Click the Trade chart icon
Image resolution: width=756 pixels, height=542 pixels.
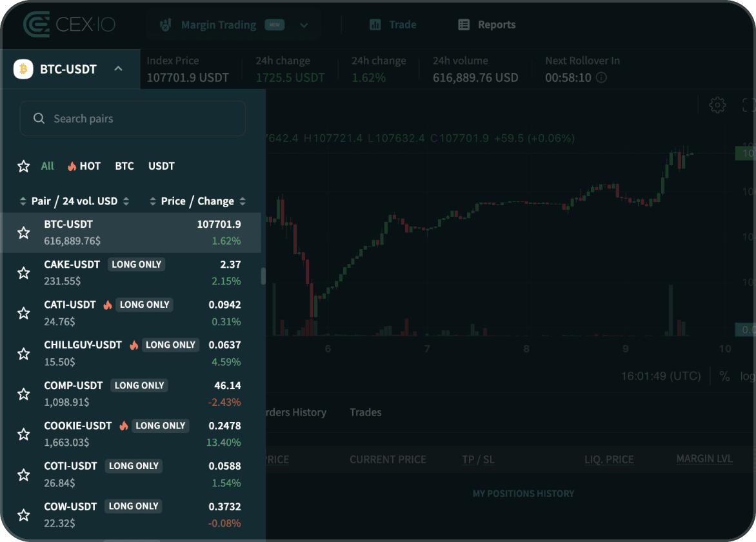[x=375, y=25]
